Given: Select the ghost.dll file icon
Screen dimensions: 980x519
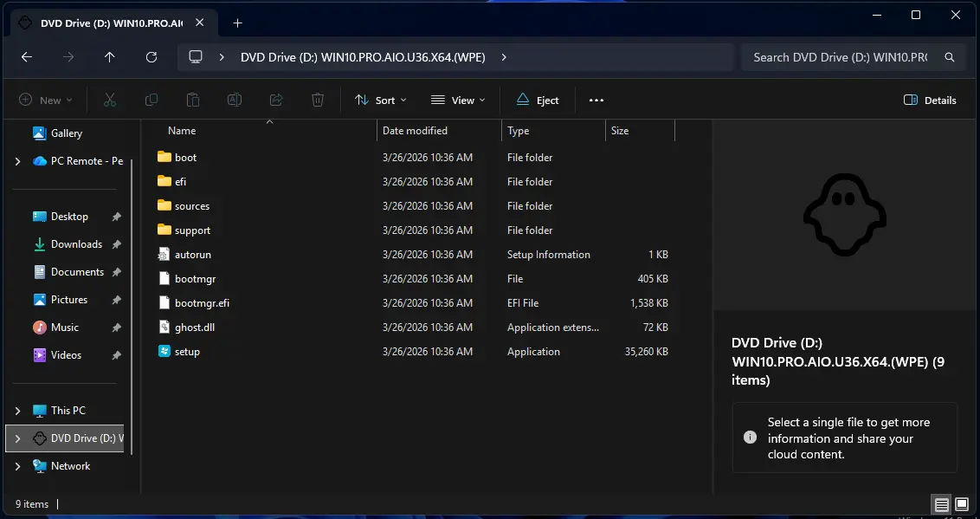Looking at the screenshot, I should point(164,327).
